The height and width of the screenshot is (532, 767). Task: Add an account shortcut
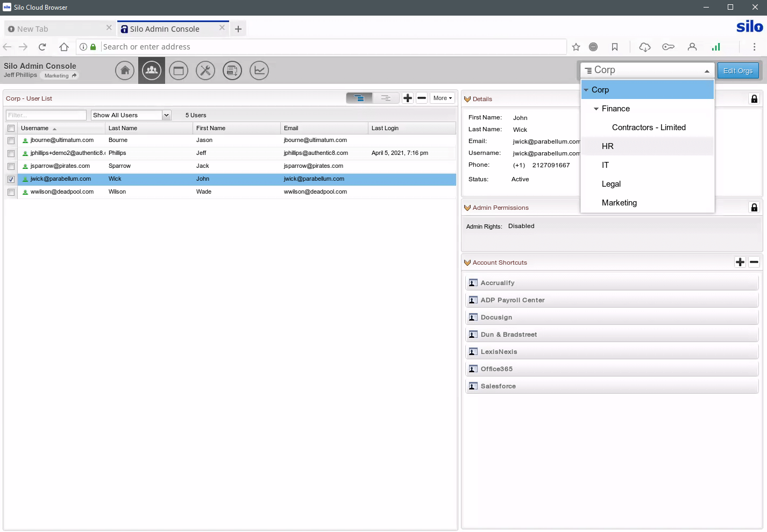(x=740, y=262)
